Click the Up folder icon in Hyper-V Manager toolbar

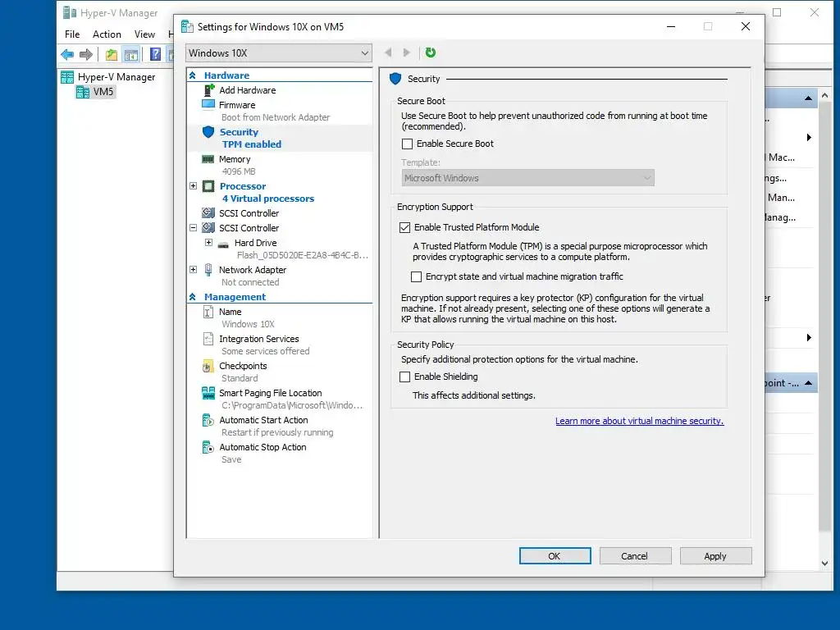pyautogui.click(x=112, y=54)
